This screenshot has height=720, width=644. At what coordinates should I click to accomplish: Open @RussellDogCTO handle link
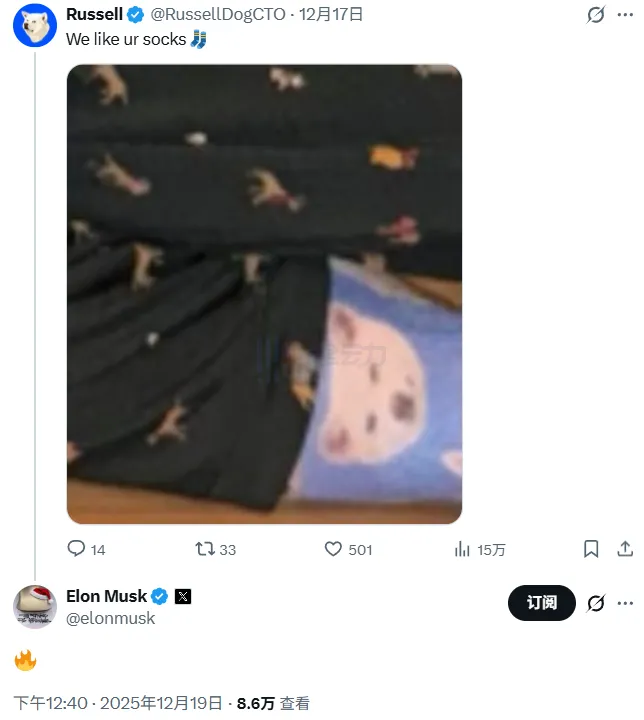point(217,14)
